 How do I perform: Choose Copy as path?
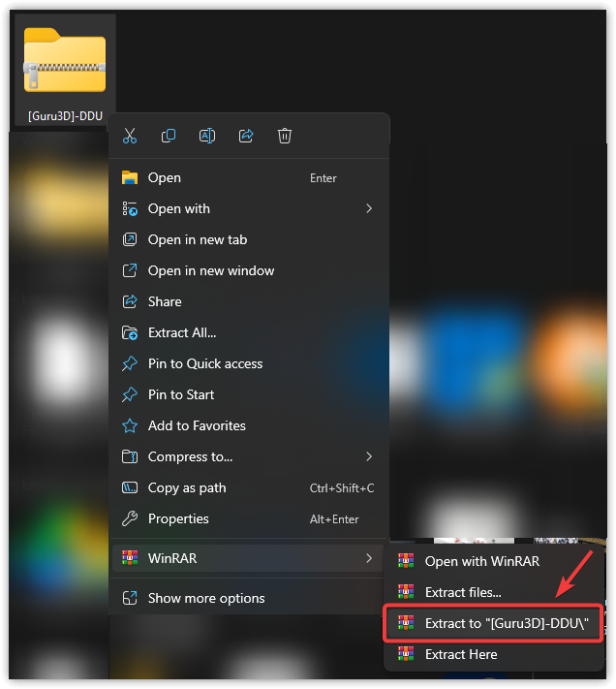[x=249, y=488]
